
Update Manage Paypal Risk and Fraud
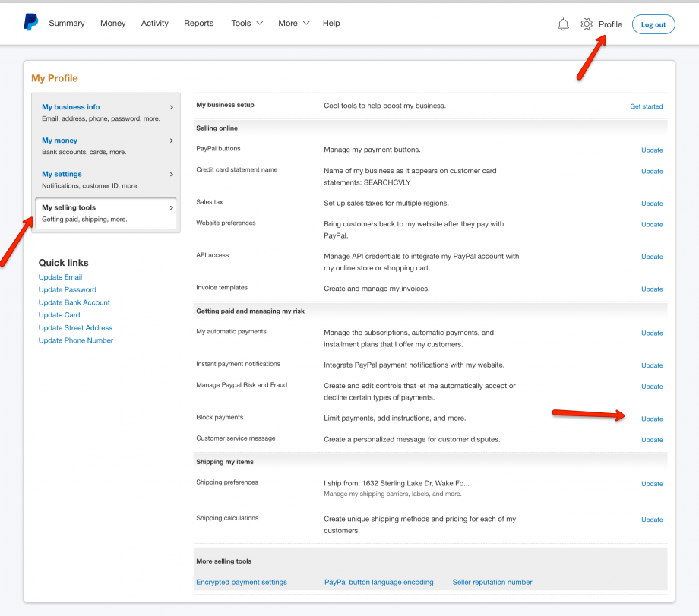tap(652, 387)
